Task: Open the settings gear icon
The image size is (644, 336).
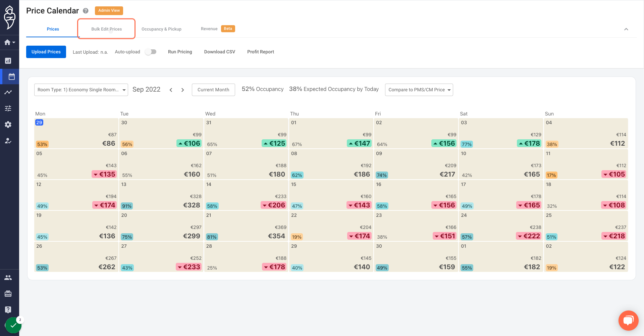Action: [x=8, y=125]
